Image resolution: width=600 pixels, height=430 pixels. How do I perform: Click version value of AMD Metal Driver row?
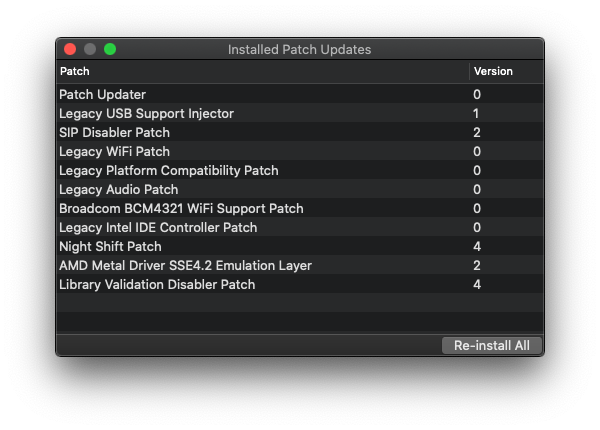(477, 265)
